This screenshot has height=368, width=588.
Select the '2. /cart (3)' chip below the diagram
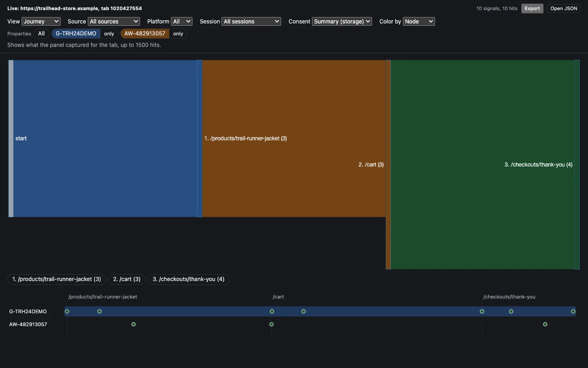click(x=127, y=279)
